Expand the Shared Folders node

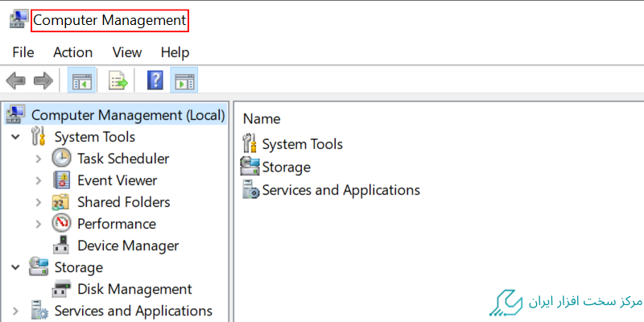pyautogui.click(x=39, y=202)
